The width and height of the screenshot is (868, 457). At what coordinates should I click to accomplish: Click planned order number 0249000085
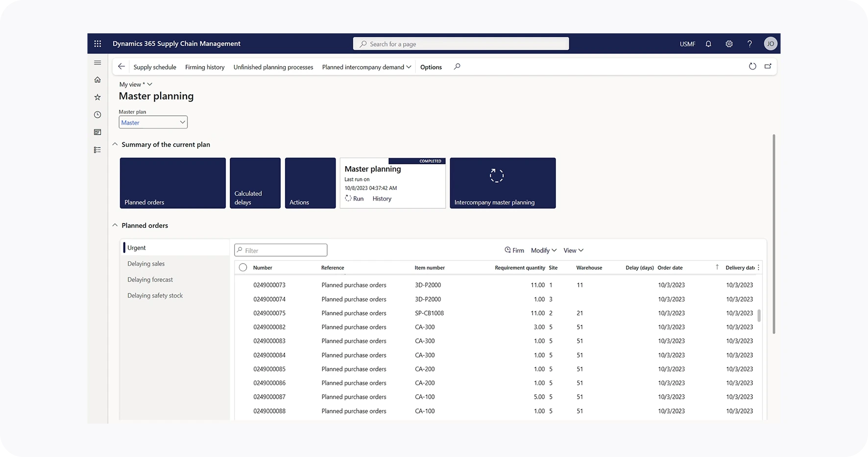269,369
